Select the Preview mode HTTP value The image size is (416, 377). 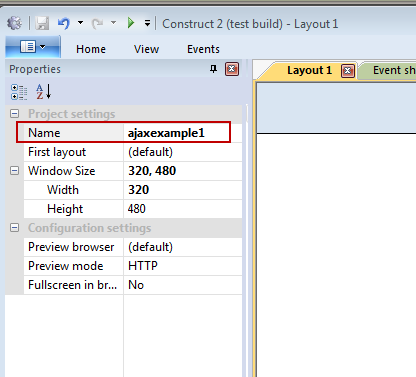[x=182, y=266]
